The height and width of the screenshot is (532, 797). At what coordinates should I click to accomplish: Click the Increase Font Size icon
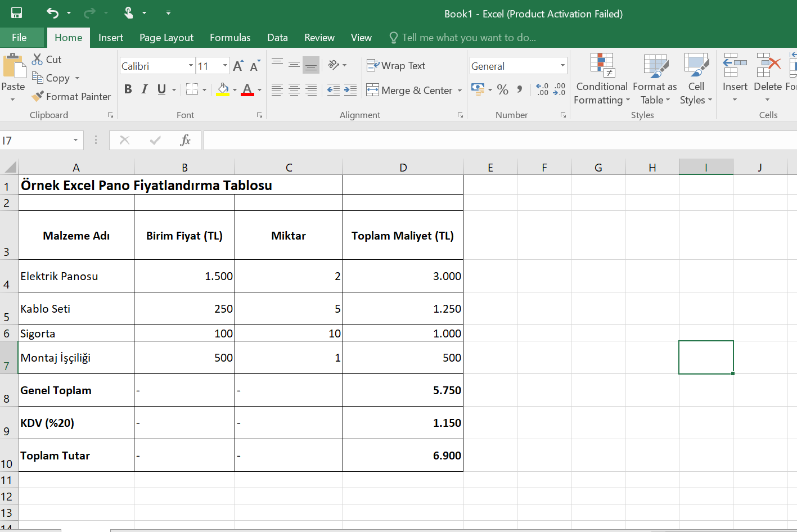pos(238,66)
